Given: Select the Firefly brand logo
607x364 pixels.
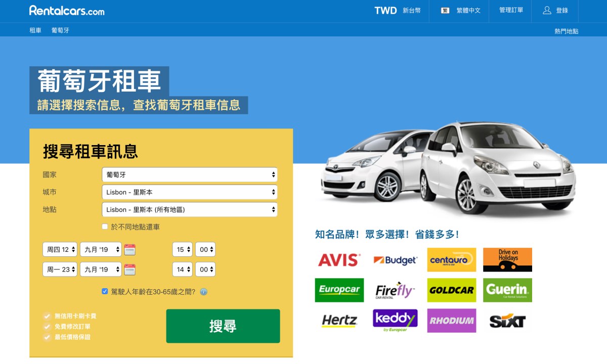Looking at the screenshot, I should coord(395,290).
